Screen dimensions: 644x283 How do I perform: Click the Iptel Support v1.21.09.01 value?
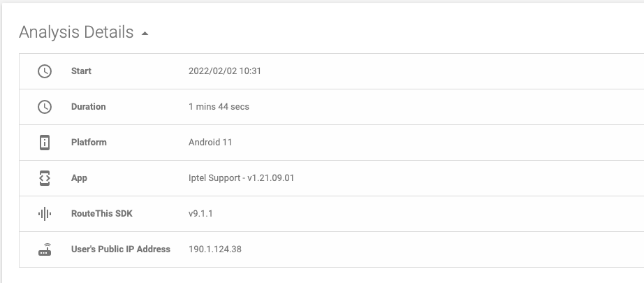pyautogui.click(x=242, y=178)
